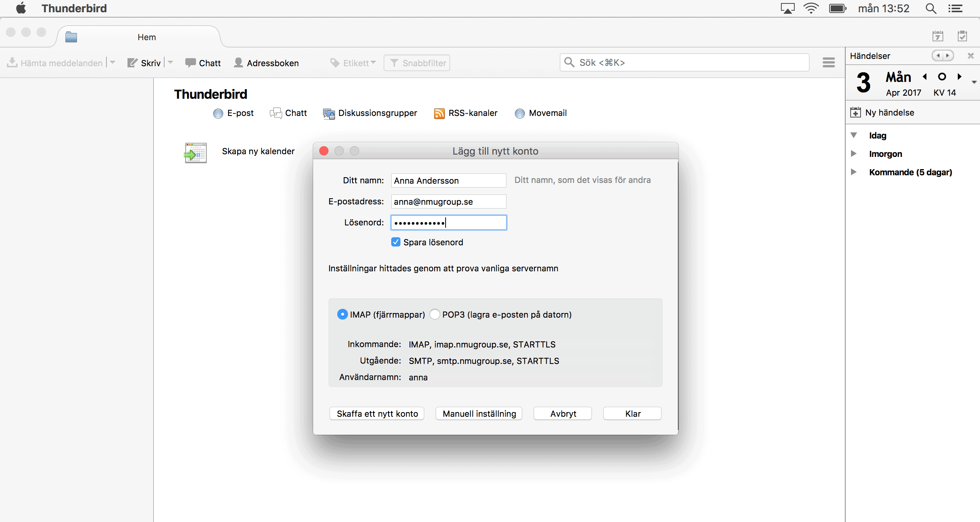Click the E-postadress field
The height and width of the screenshot is (522, 980).
point(449,201)
